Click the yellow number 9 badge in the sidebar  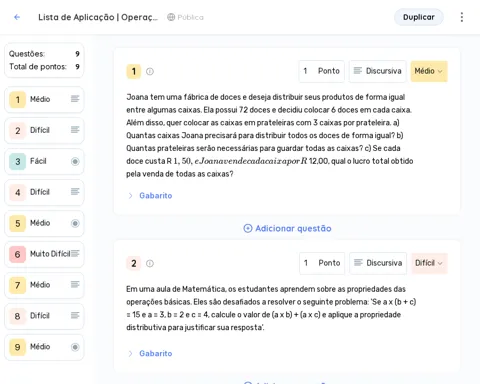(18, 347)
